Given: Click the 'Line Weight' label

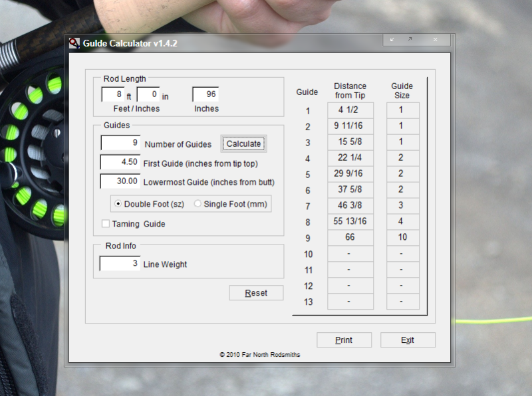Looking at the screenshot, I should point(165,264).
